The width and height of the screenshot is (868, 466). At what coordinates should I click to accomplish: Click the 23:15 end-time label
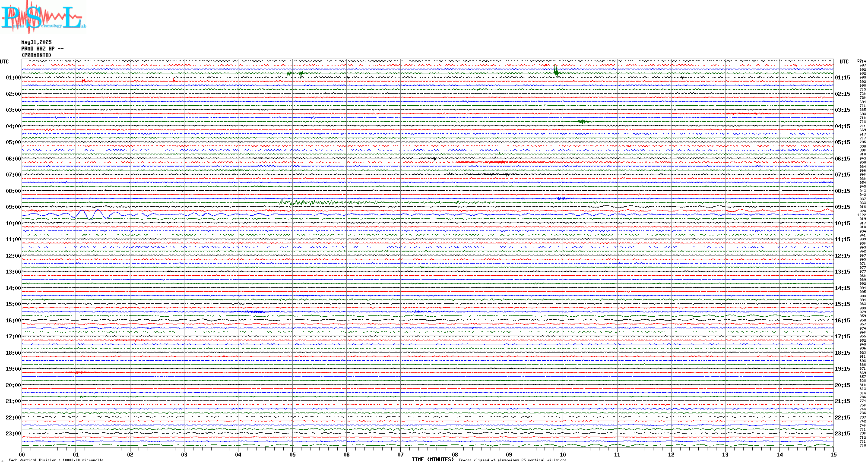843,434
